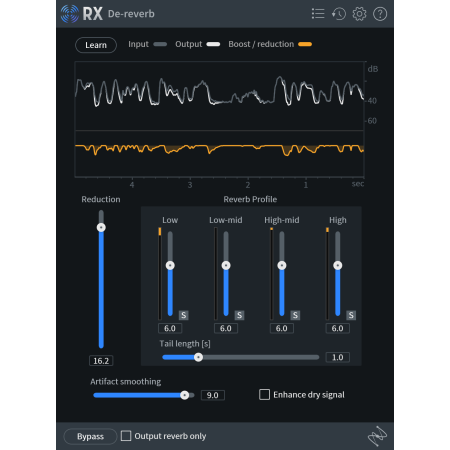
Task: Solo the Low band
Action: pyautogui.click(x=184, y=315)
